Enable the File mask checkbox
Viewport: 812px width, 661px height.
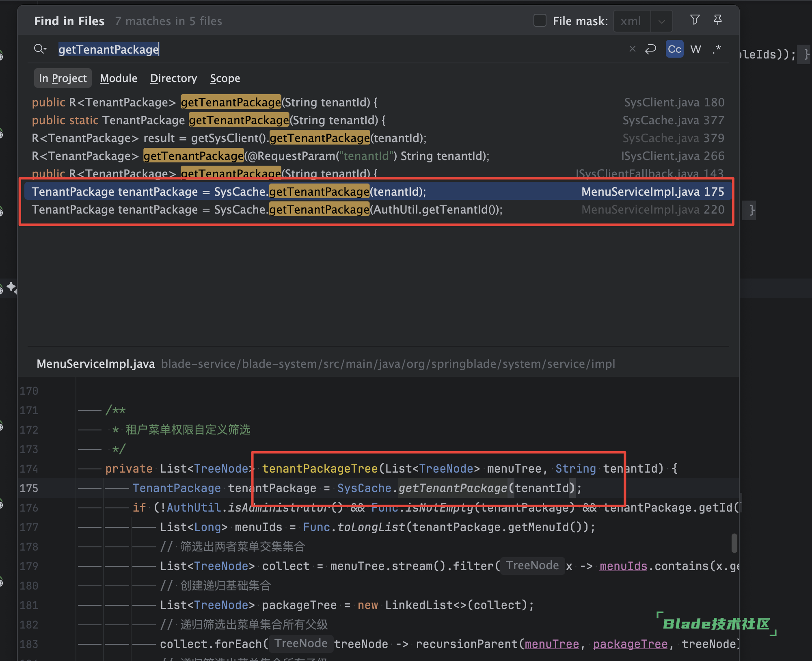[540, 21]
